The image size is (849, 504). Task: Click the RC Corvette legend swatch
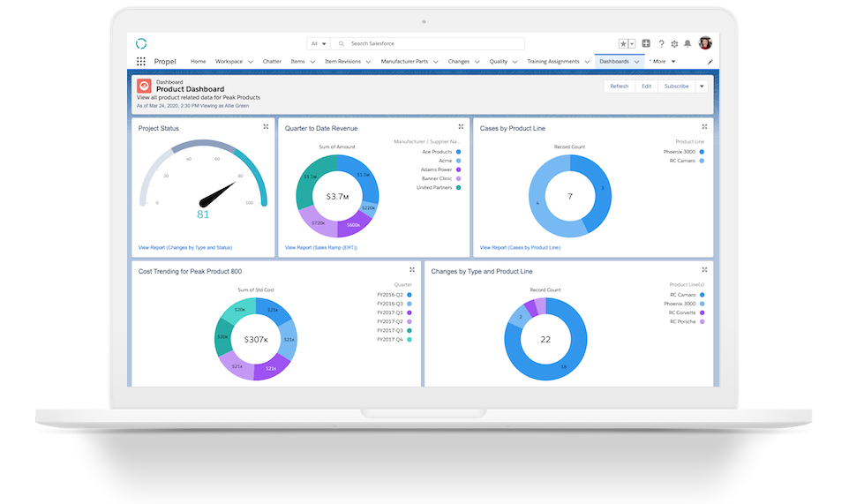pos(702,312)
